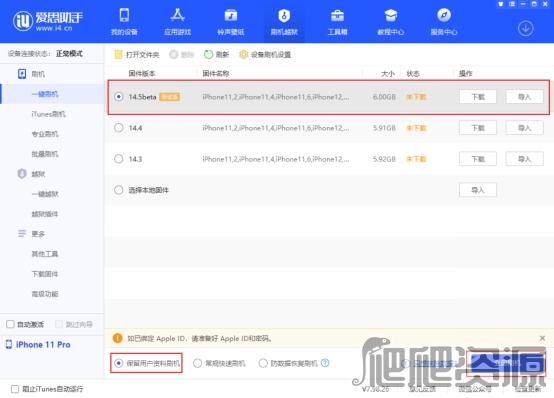
Task: Open 设备刷机设置 gear settings
Action: pyautogui.click(x=265, y=54)
